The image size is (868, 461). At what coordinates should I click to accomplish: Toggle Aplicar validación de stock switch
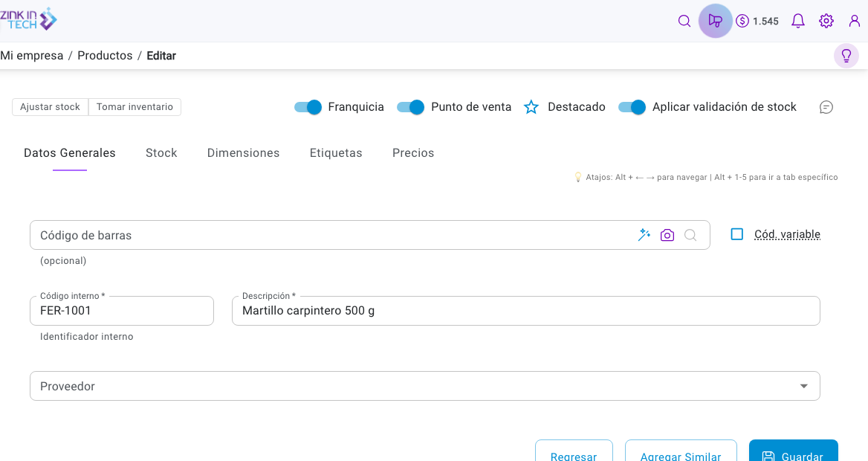point(632,107)
